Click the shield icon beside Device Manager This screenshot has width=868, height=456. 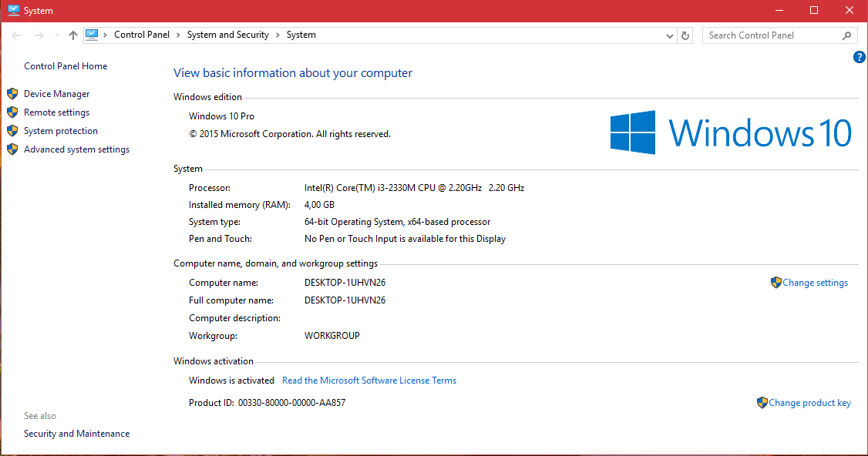pyautogui.click(x=12, y=94)
